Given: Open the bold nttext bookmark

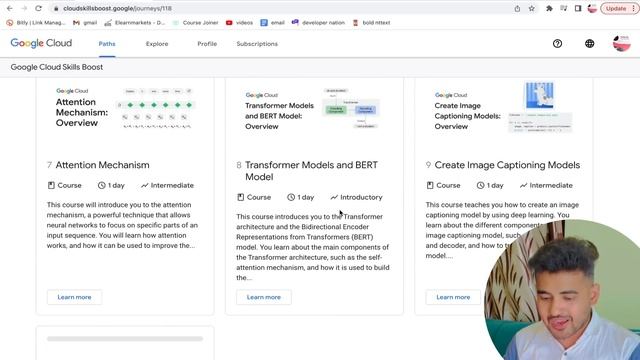Looking at the screenshot, I should coord(371,23).
